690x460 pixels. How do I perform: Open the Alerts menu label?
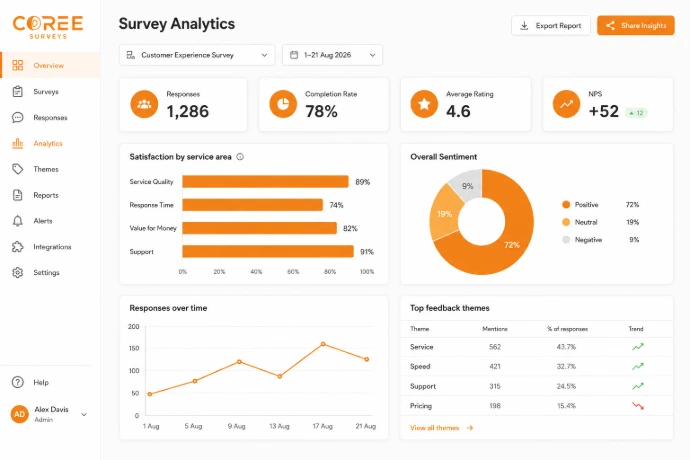pyautogui.click(x=43, y=221)
